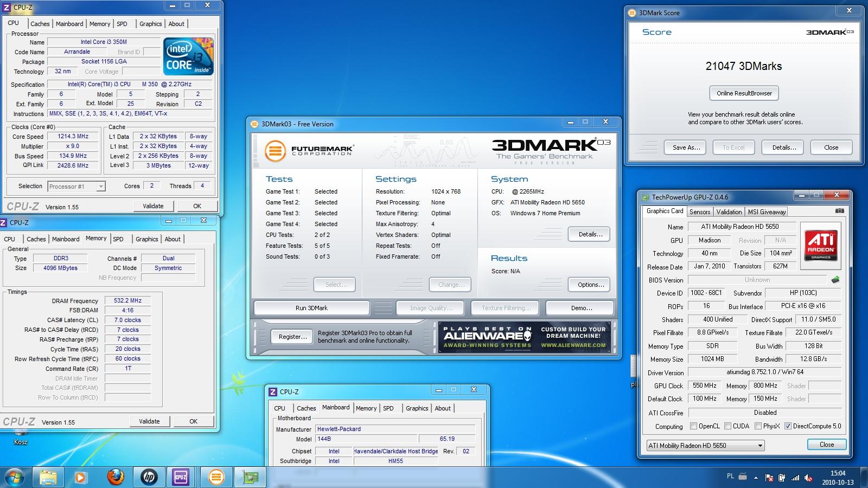This screenshot has width=868, height=488.
Task: Click the 3DMark Score window title icon
Action: coord(632,12)
